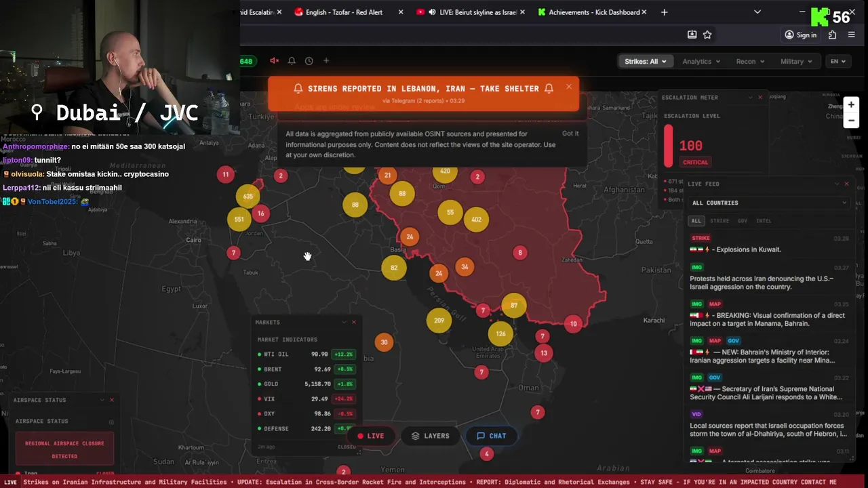
Task: Open the notifications bell in toolbar
Action: (292, 61)
